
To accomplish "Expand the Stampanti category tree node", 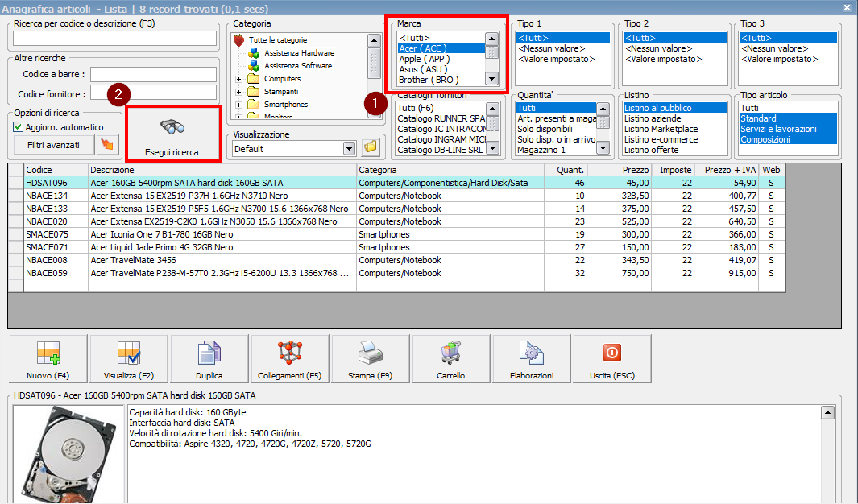I will [238, 92].
